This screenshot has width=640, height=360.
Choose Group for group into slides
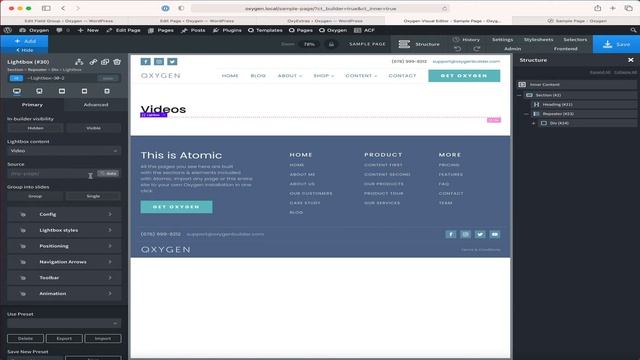click(x=36, y=196)
